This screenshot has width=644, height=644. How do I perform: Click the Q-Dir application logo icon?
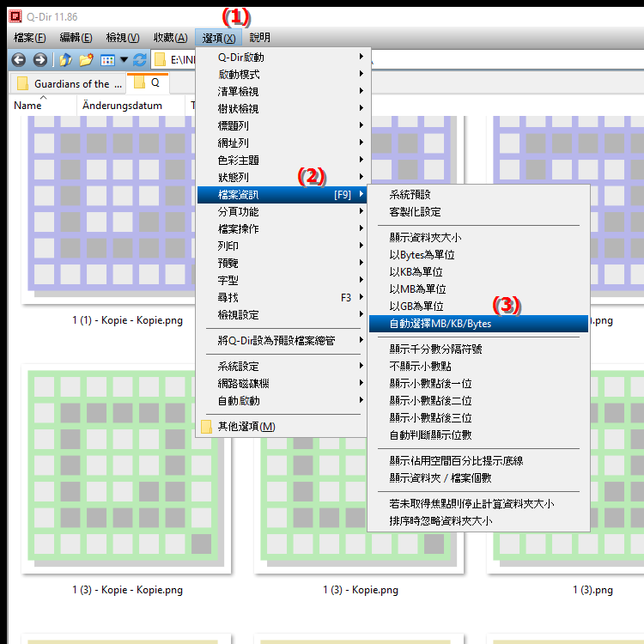tap(15, 16)
